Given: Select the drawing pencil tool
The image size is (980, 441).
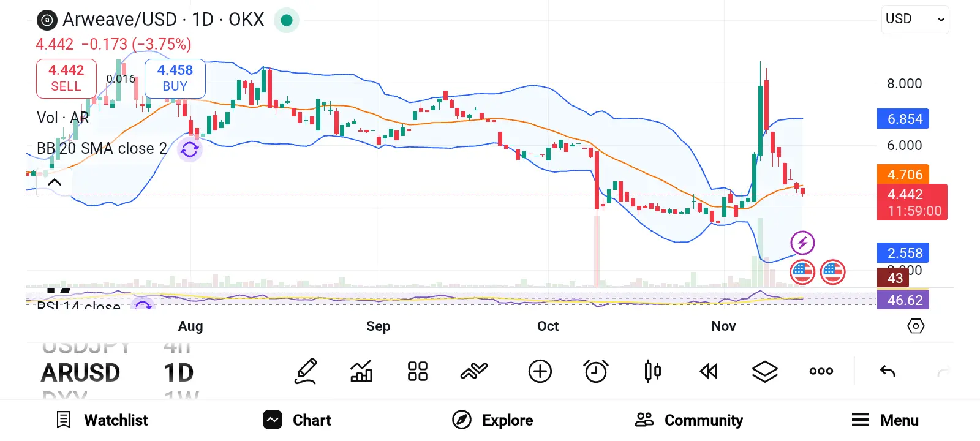Looking at the screenshot, I should (x=306, y=371).
